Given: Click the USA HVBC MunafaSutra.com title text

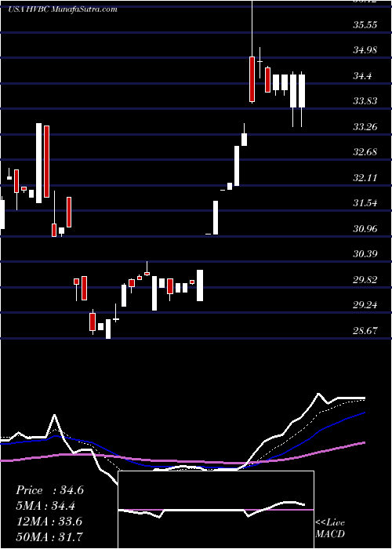Looking at the screenshot, I should pos(62,9).
